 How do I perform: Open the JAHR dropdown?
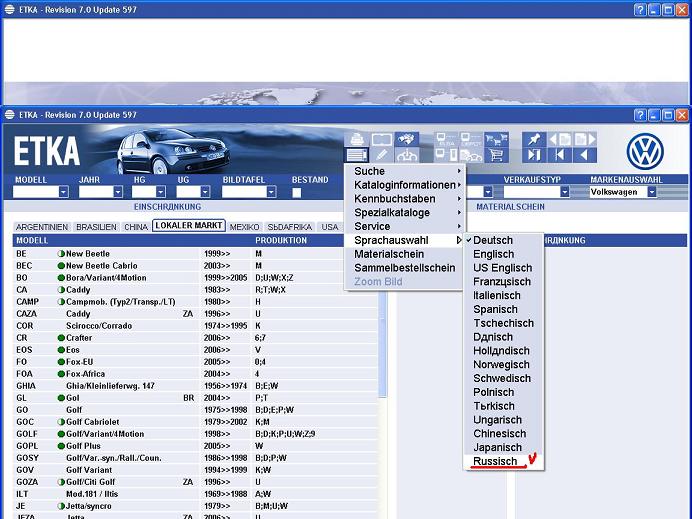click(x=117, y=192)
